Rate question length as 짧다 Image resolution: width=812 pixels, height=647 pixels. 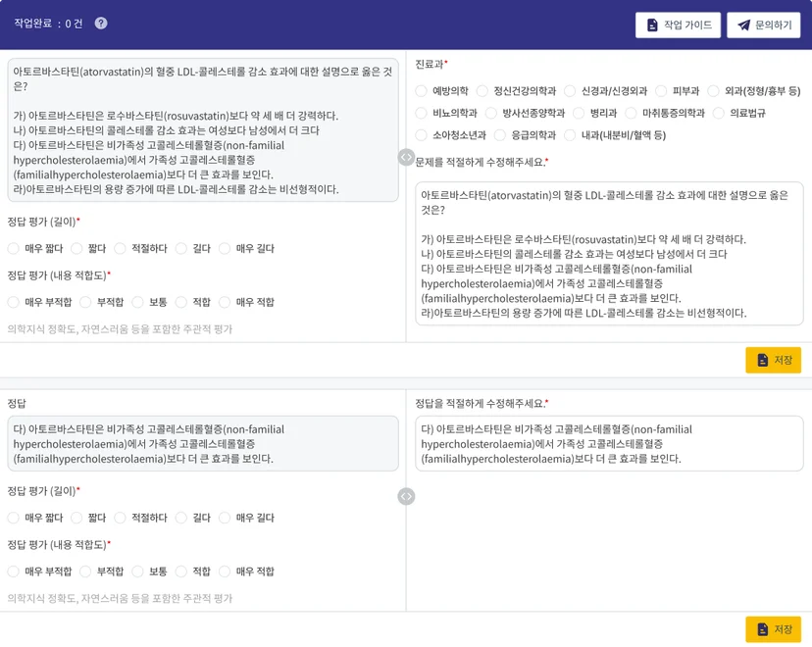click(x=76, y=248)
